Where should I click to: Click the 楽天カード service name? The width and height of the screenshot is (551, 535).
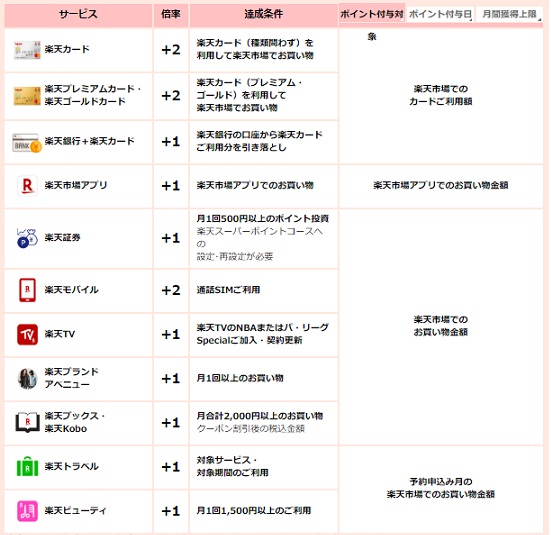click(67, 49)
